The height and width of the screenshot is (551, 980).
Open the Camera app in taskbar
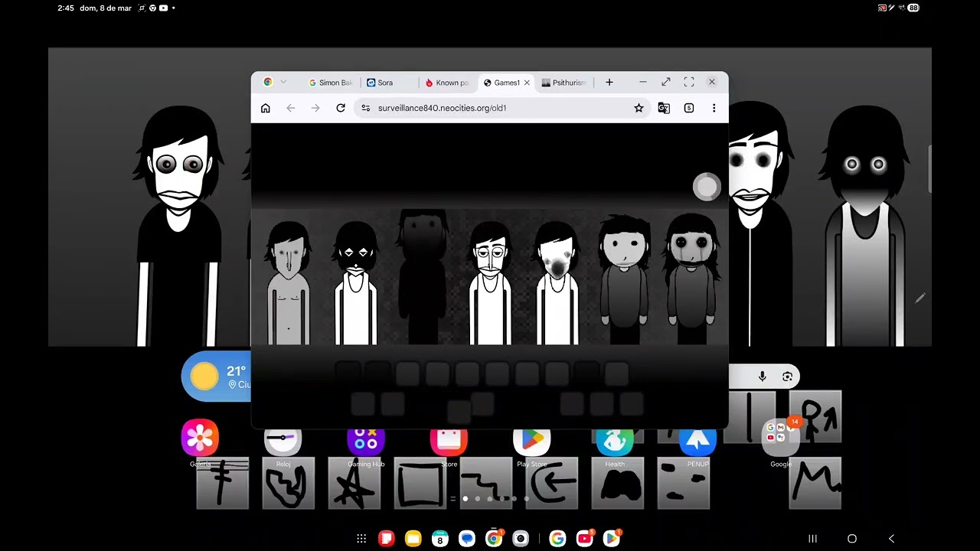click(521, 539)
